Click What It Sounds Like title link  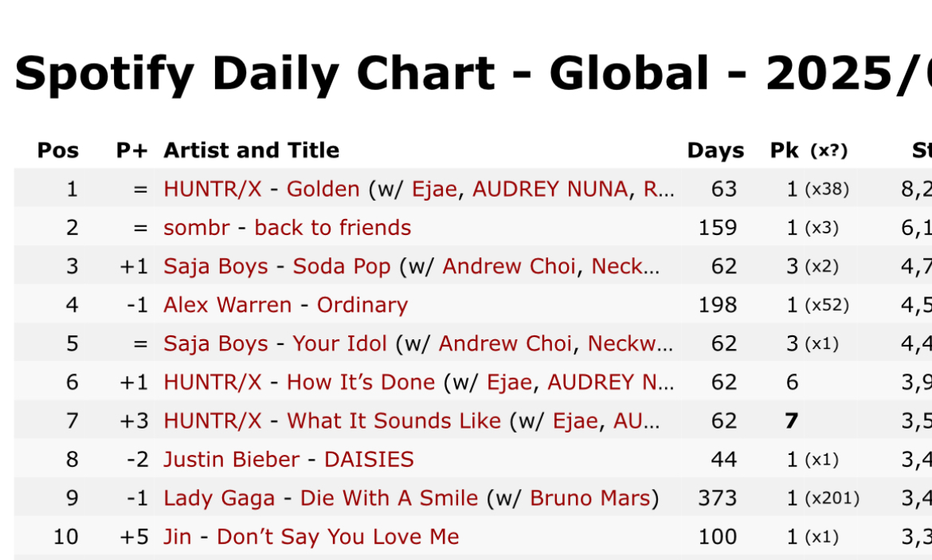(x=394, y=421)
